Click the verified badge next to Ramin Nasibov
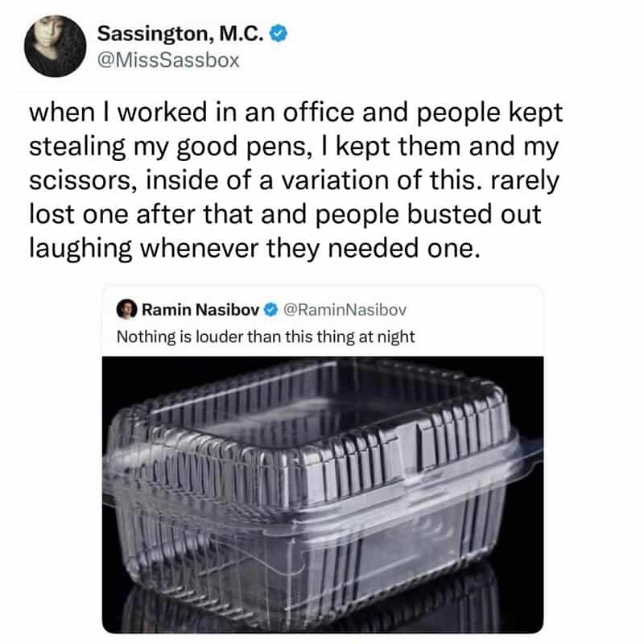644x644 pixels. click(x=270, y=310)
